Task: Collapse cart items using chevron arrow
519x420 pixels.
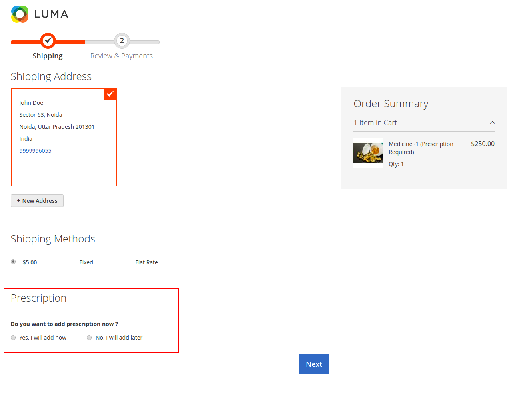Action: coord(492,123)
